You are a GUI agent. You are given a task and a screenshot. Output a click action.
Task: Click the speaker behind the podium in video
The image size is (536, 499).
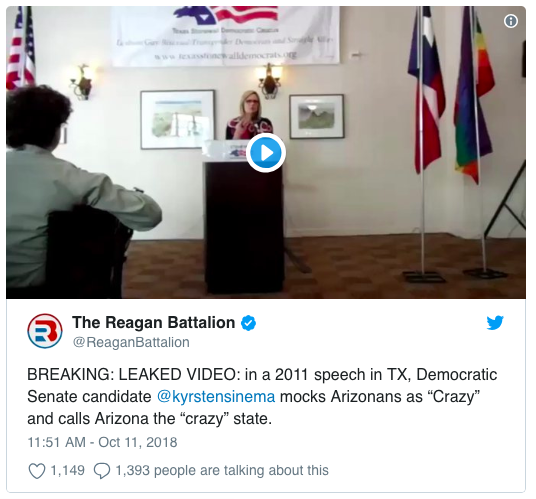tap(249, 115)
